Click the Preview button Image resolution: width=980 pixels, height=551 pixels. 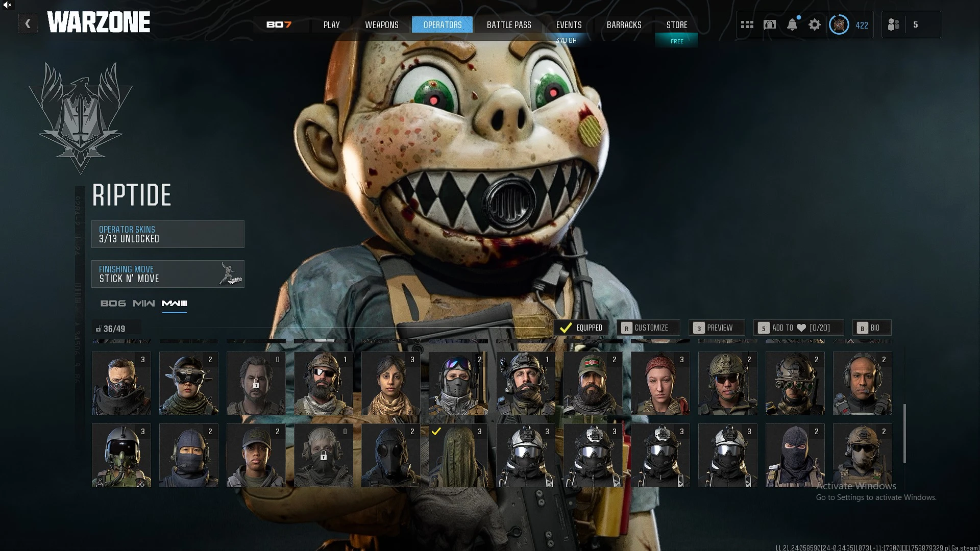pyautogui.click(x=717, y=328)
